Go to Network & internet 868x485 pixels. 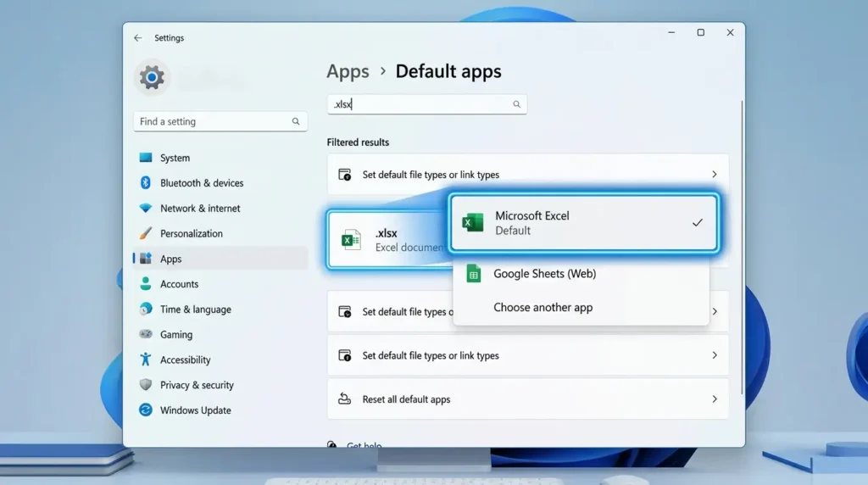coord(220,209)
